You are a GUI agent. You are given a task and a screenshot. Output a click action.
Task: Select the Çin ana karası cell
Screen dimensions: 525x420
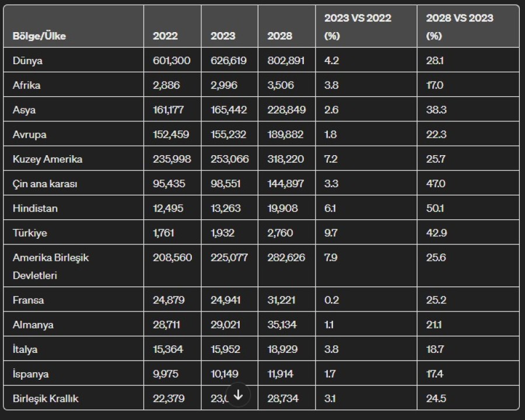[x=45, y=184]
